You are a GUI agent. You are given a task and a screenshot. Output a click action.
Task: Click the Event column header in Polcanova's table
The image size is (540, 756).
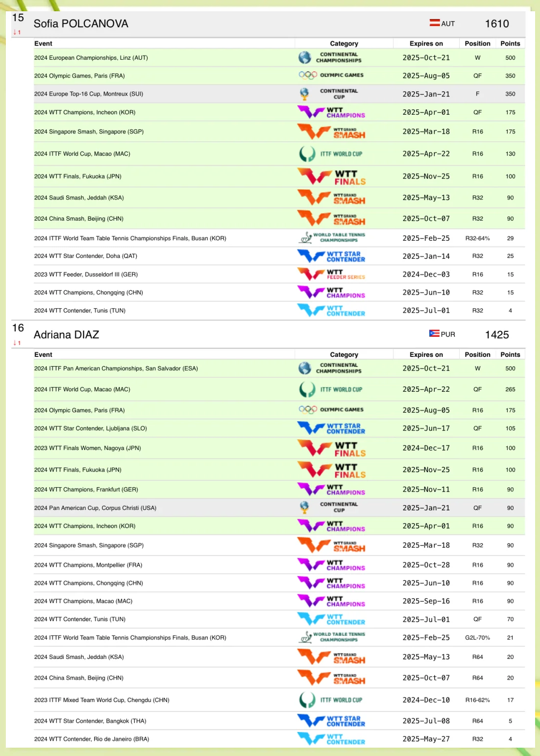click(43, 43)
